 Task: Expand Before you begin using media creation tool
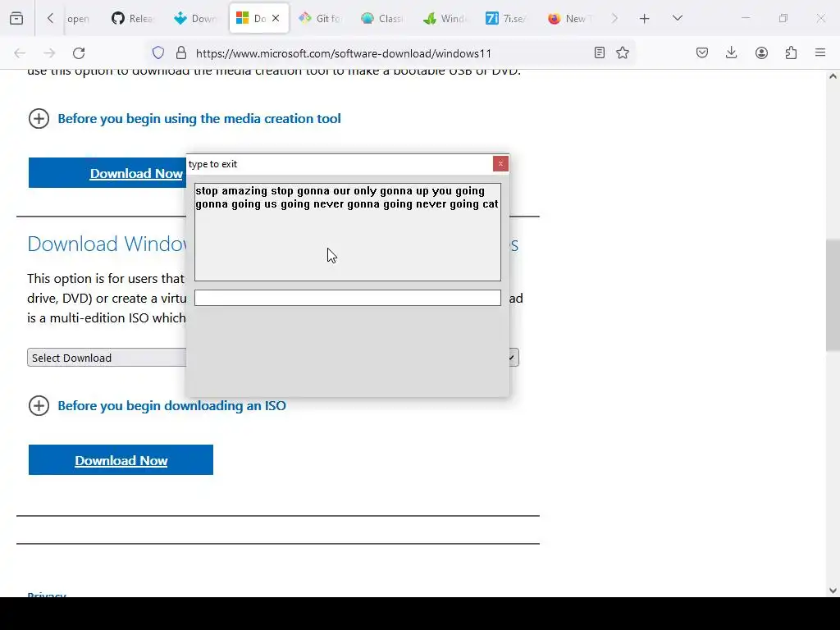tap(185, 118)
